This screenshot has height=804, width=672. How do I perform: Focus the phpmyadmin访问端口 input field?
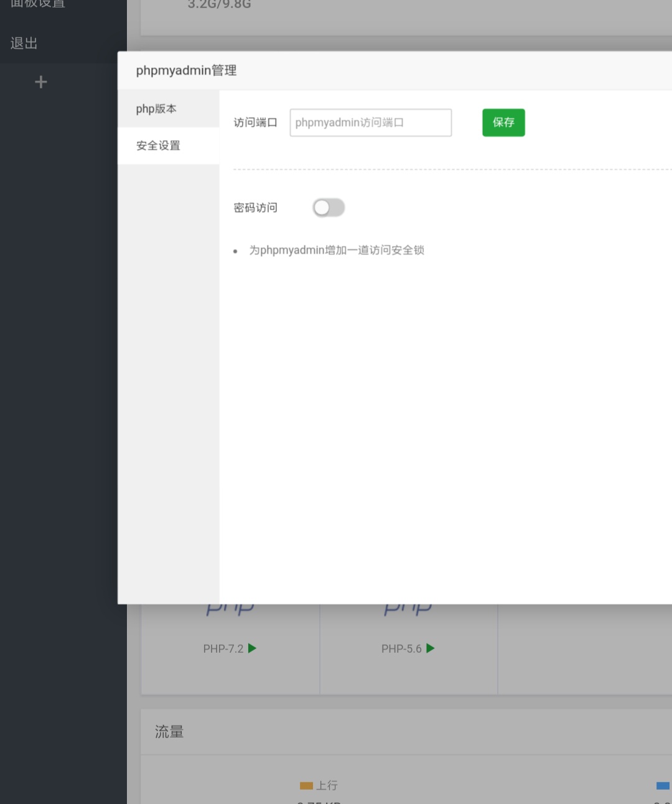371,123
